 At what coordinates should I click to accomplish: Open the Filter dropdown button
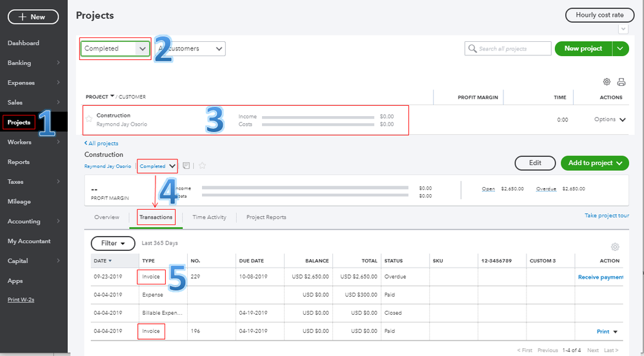(x=113, y=243)
